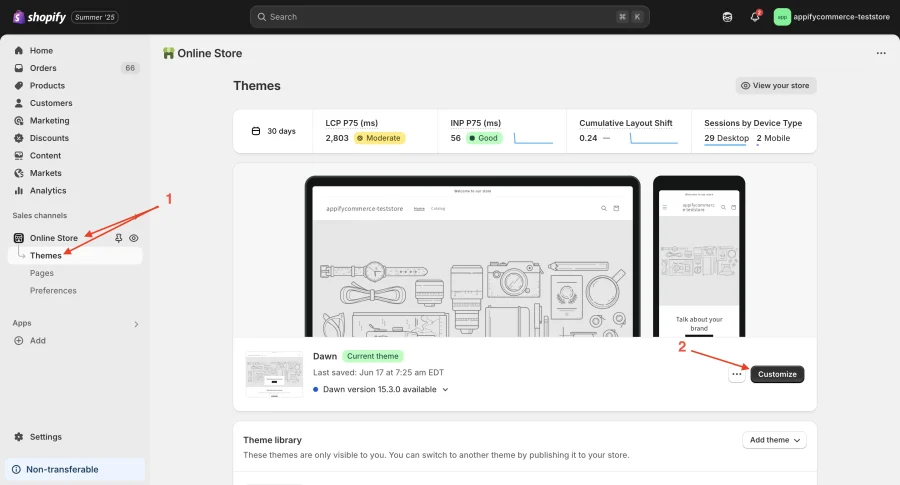The image size is (900, 485).
Task: Expand the Dawn version 15.3.0 available chevron
Action: (445, 389)
